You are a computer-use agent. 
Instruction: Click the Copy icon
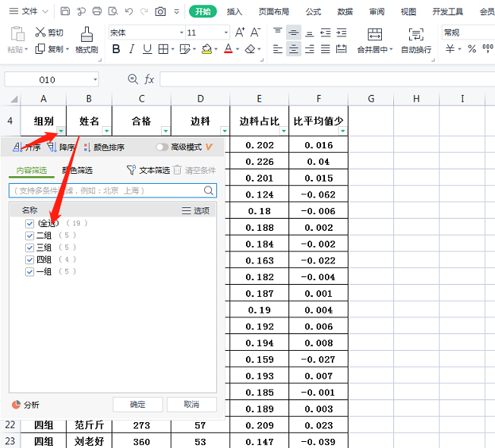[39, 49]
